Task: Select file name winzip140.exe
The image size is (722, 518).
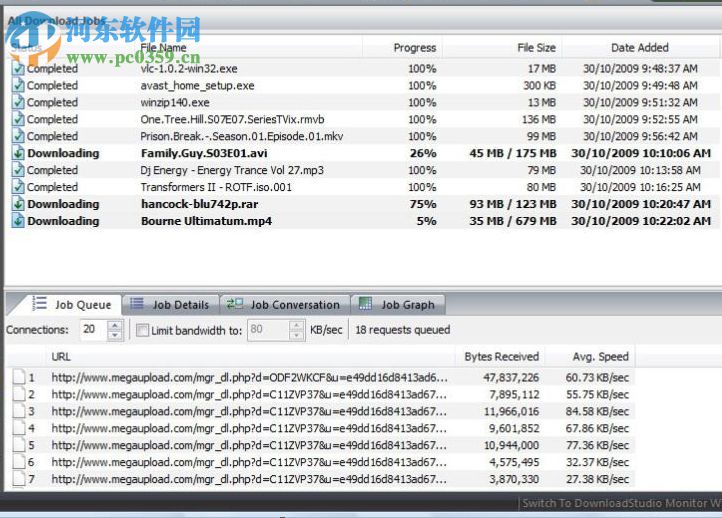Action: point(175,102)
